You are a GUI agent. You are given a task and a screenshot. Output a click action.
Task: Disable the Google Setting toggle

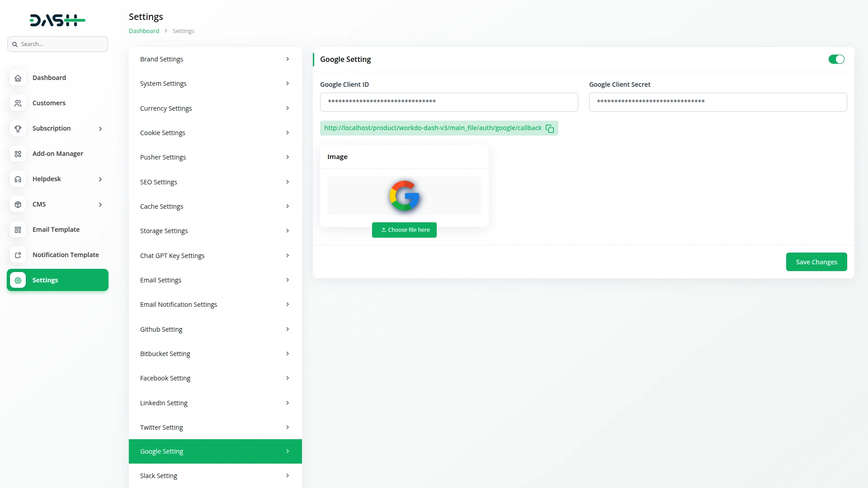[x=836, y=59]
